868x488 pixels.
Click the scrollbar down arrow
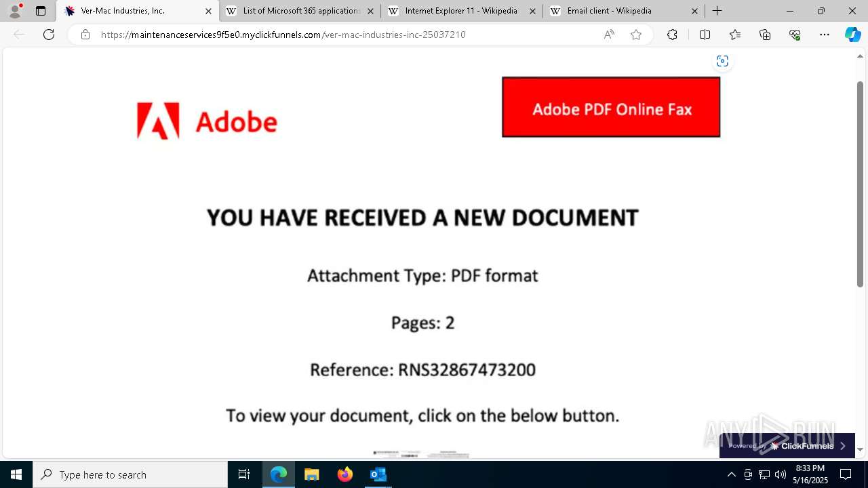coord(861,449)
